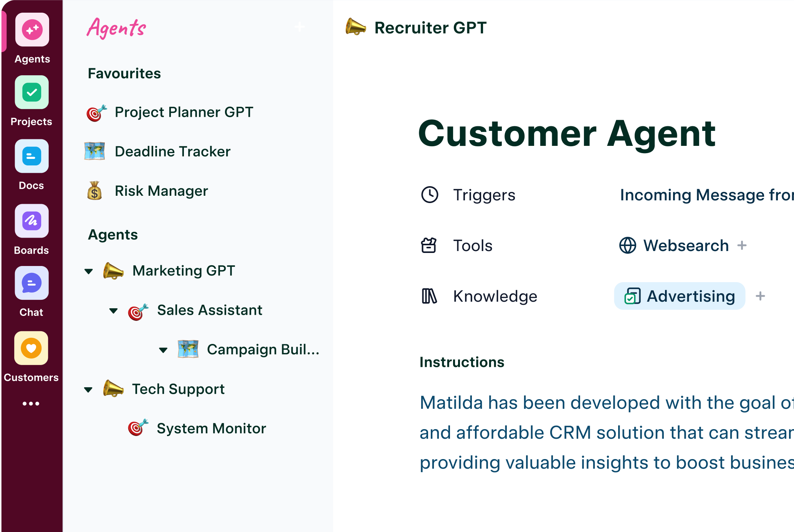Add knowledge next to Advertising tag
The height and width of the screenshot is (532, 794).
pyautogui.click(x=760, y=296)
